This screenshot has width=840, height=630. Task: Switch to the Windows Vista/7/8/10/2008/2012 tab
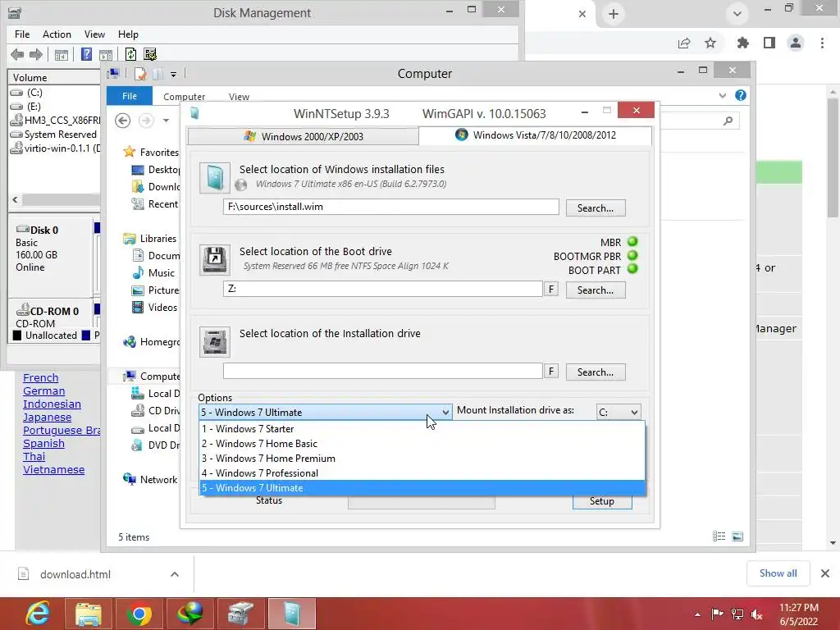pyautogui.click(x=536, y=135)
